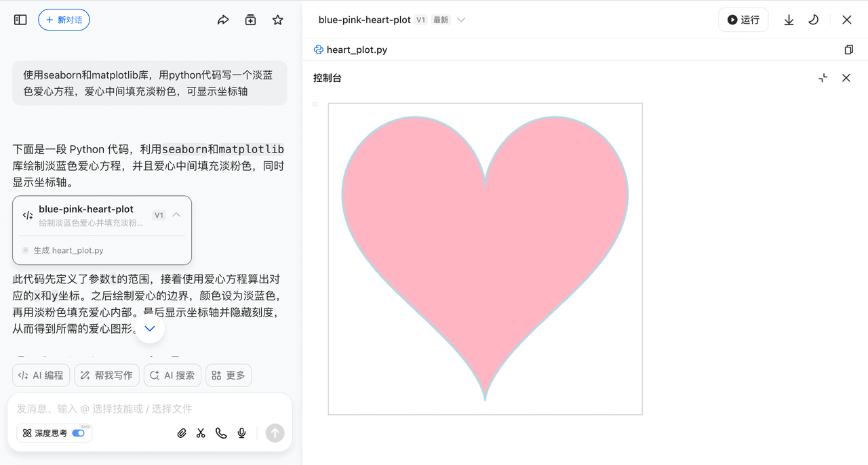This screenshot has height=465, width=868.
Task: Switch to dark mode moon icon
Action: tap(813, 20)
